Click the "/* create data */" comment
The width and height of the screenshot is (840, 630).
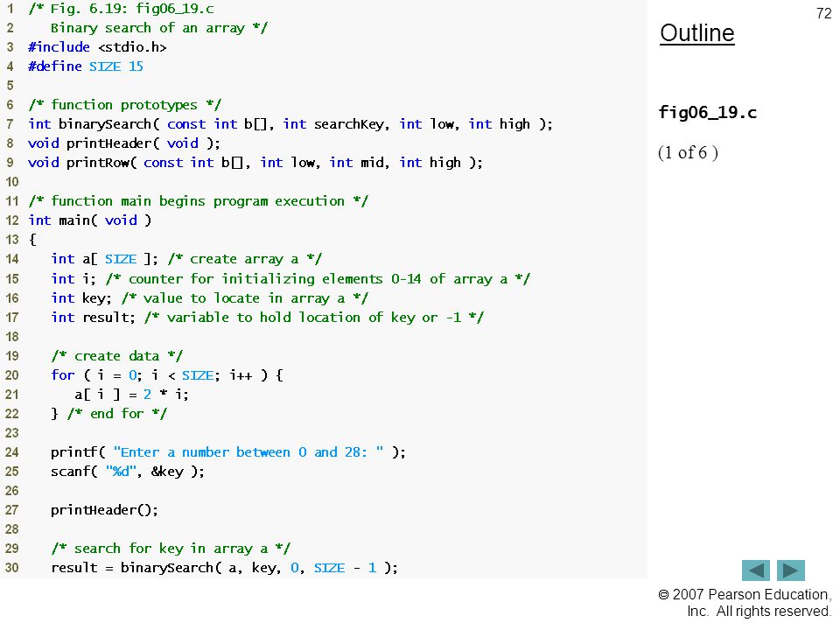point(116,356)
